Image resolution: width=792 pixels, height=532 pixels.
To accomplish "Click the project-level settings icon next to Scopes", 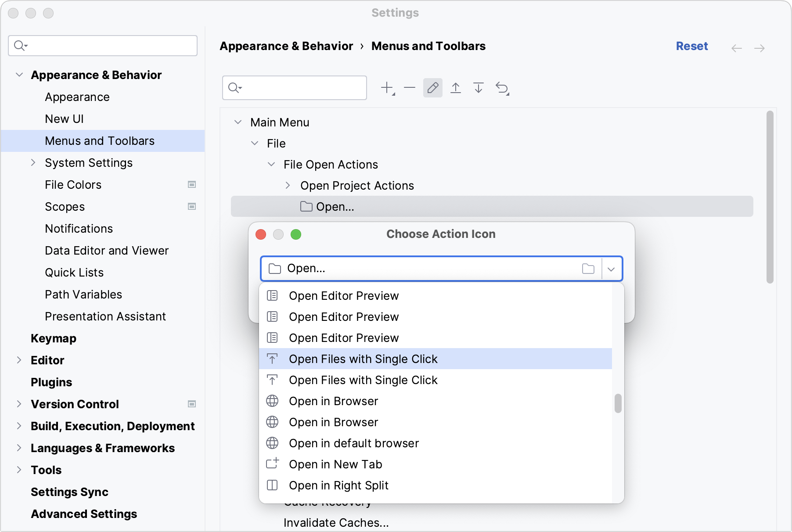I will (x=192, y=206).
